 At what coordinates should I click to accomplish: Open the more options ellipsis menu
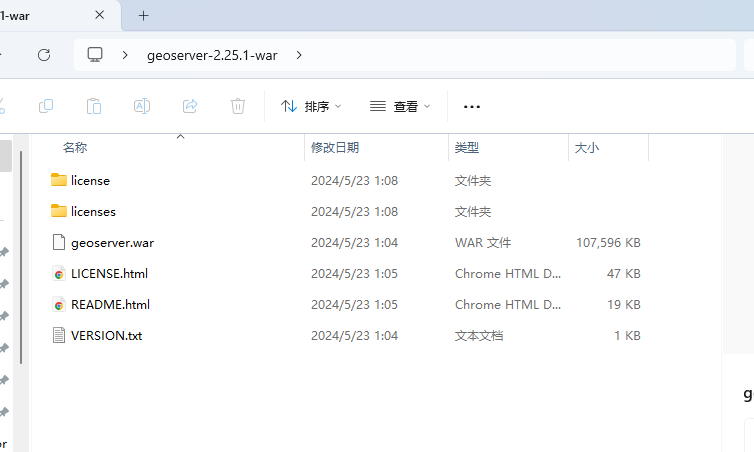pyautogui.click(x=472, y=107)
